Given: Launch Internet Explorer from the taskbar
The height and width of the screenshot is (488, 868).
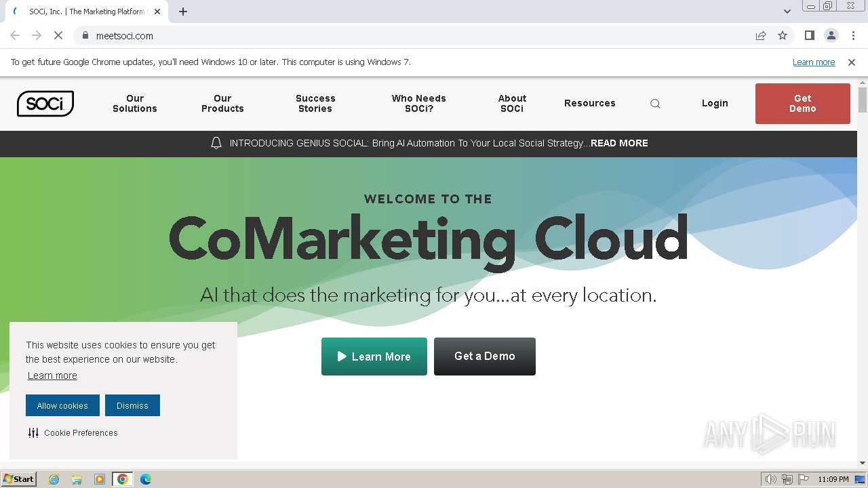Looking at the screenshot, I should (54, 479).
